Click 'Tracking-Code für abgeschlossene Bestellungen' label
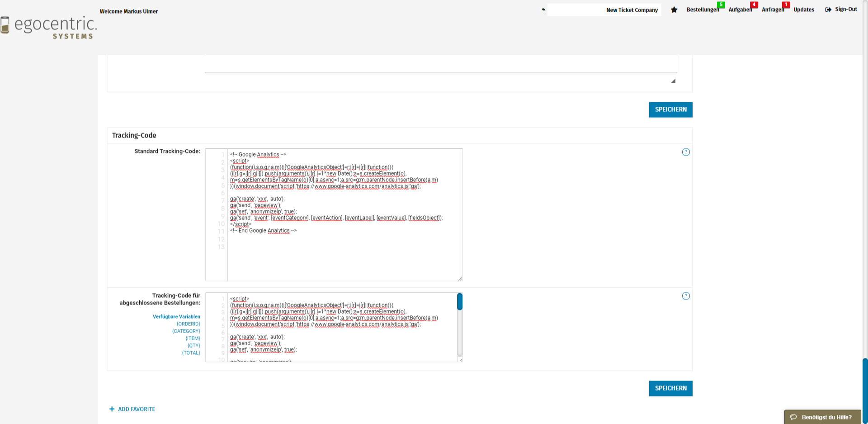This screenshot has width=868, height=424. pyautogui.click(x=160, y=299)
